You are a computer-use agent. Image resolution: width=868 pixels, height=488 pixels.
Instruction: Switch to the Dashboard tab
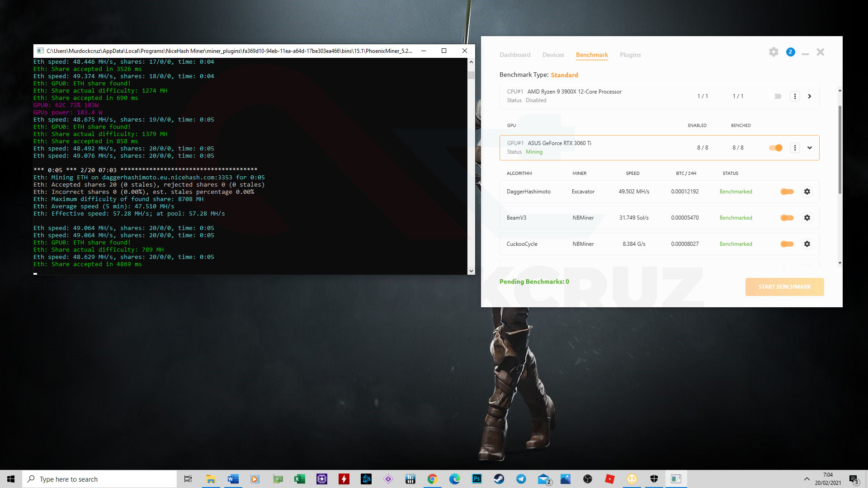pyautogui.click(x=514, y=55)
